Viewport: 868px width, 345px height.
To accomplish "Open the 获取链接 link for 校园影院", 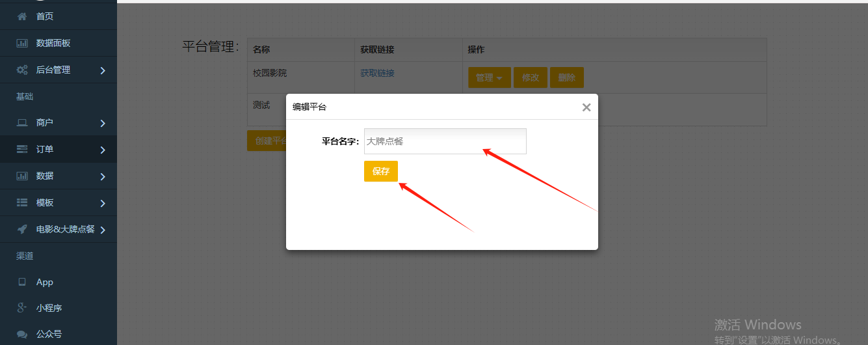I will 378,73.
